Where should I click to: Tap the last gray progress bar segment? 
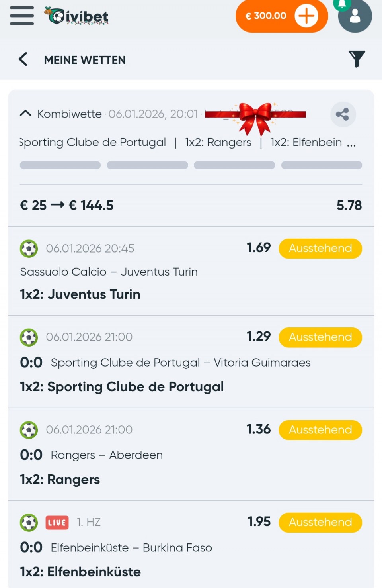tap(321, 165)
